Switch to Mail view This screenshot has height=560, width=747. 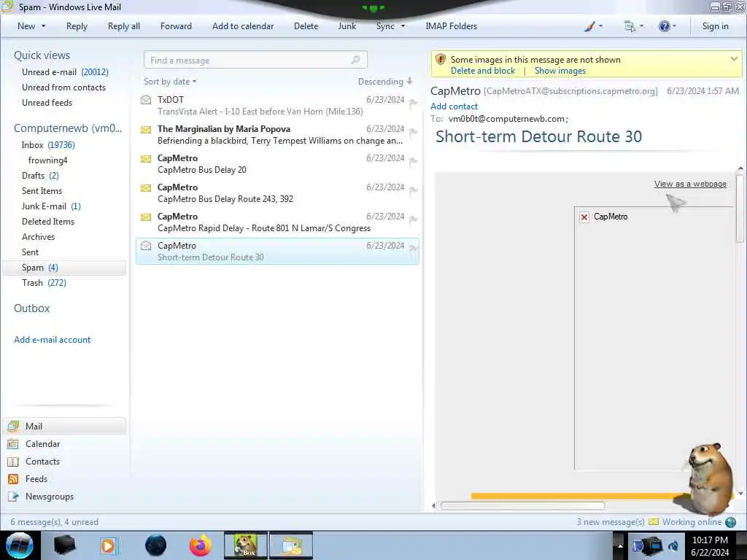tap(65, 426)
